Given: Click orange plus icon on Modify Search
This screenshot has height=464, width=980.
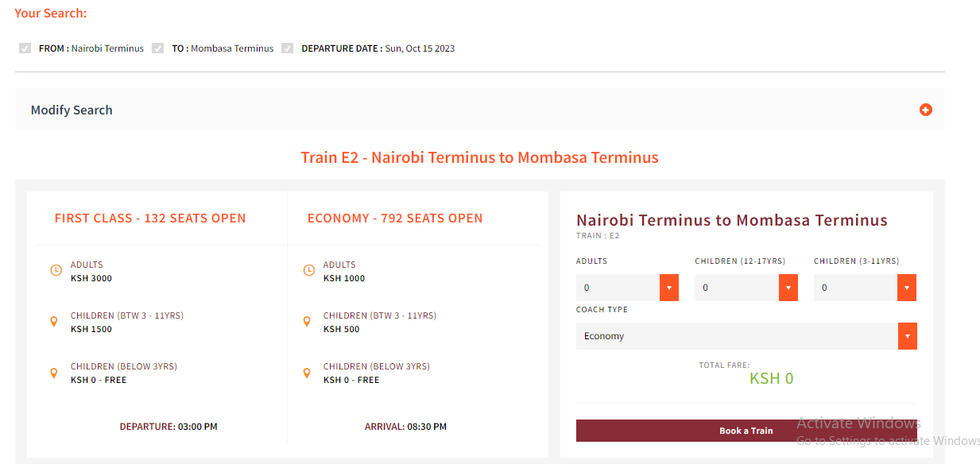Looking at the screenshot, I should (925, 110).
